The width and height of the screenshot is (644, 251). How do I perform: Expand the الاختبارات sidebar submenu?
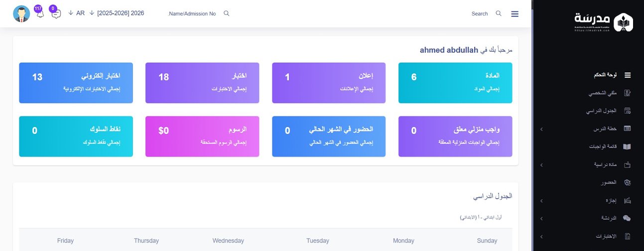(541, 236)
